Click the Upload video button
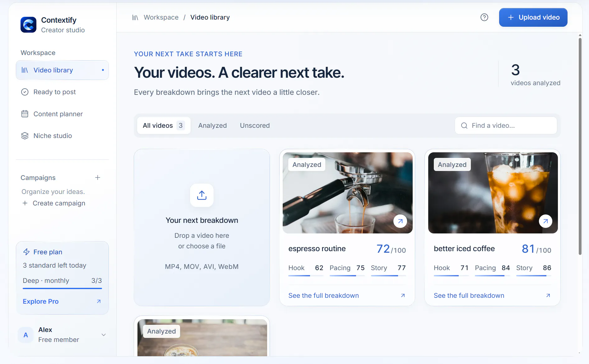Viewport: 589px width, 364px height. click(533, 17)
